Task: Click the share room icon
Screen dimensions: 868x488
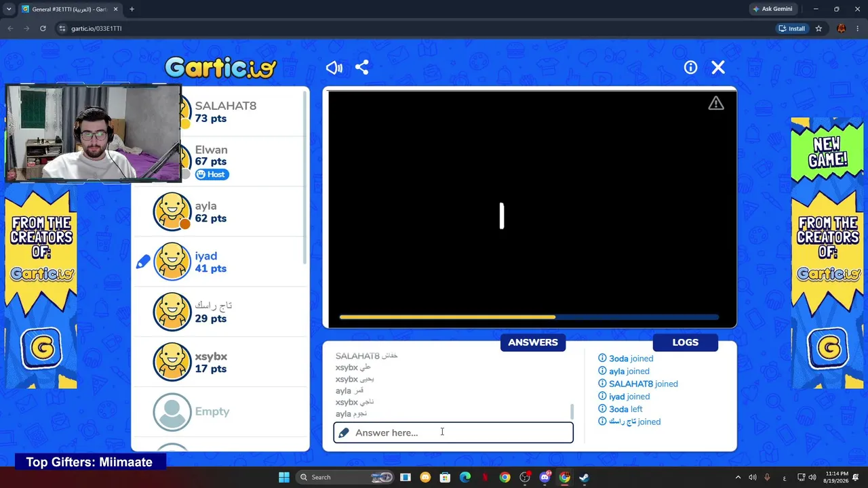Action: [x=362, y=68]
